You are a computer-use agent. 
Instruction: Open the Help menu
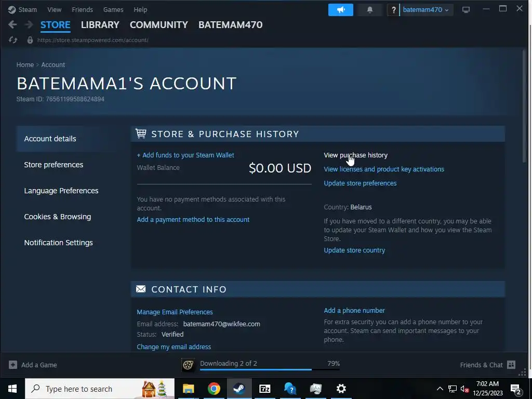[x=140, y=9]
